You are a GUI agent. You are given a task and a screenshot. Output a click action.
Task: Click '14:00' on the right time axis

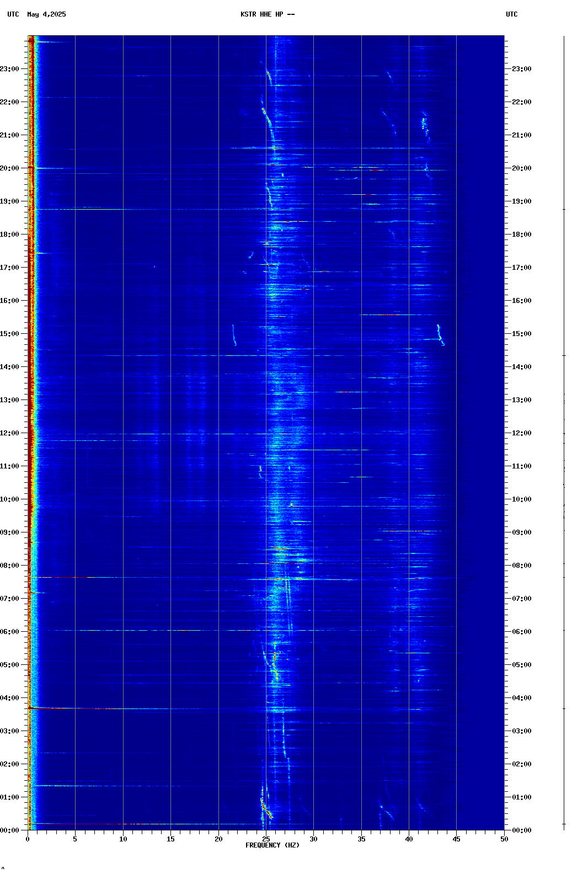(522, 367)
